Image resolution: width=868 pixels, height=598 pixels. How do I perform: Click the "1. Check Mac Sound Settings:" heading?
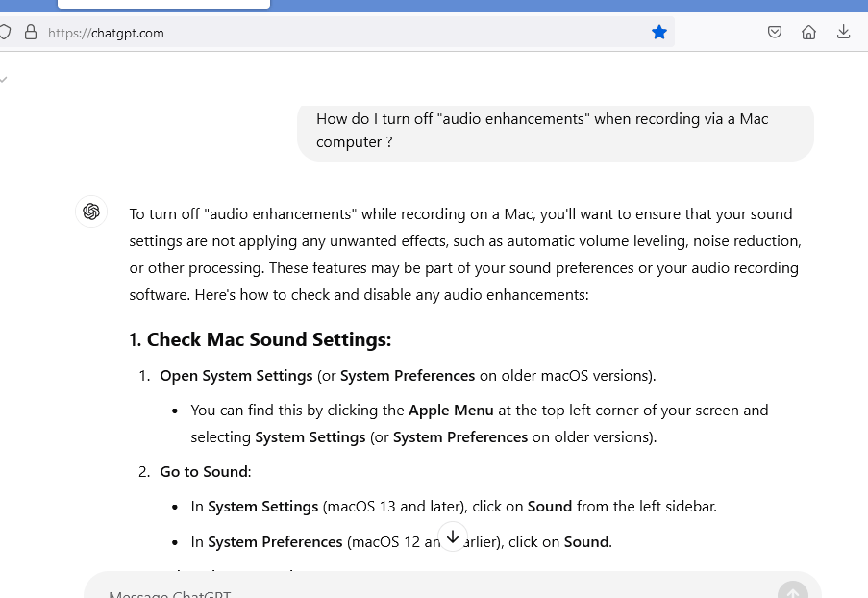[x=260, y=339]
